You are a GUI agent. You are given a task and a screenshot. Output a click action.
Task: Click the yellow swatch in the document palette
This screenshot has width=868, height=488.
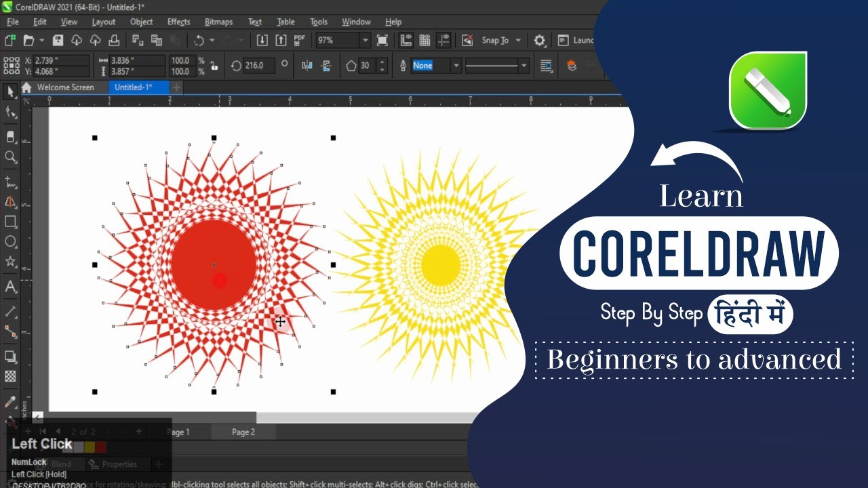(90, 447)
